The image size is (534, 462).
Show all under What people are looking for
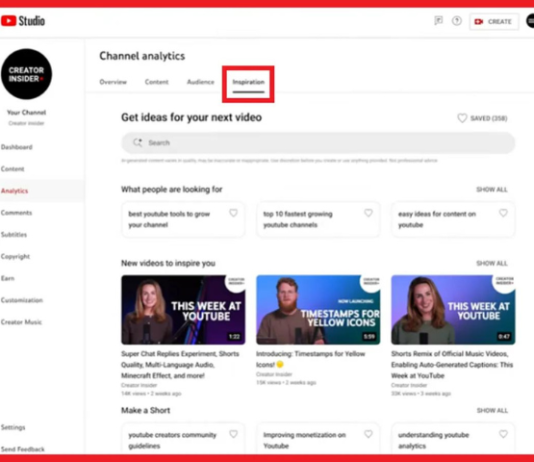[x=492, y=189]
